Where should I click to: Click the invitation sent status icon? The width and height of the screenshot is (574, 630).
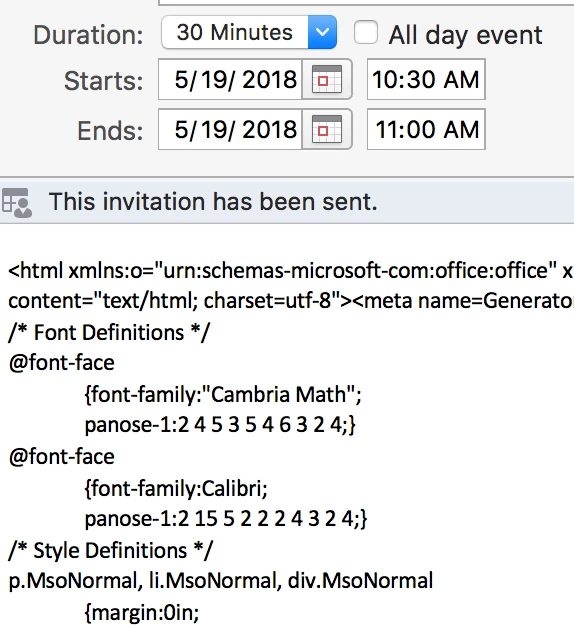[x=16, y=202]
